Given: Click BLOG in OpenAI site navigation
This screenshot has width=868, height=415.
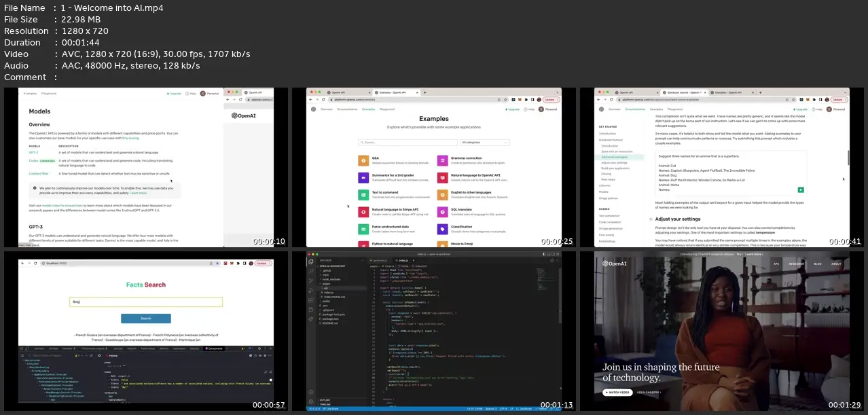Looking at the screenshot, I should click(x=818, y=264).
